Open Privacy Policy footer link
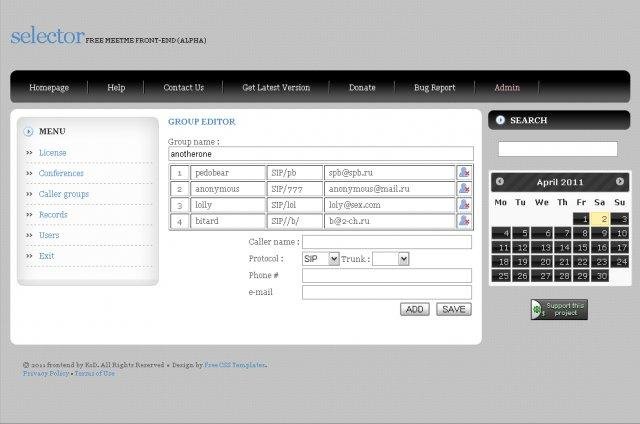The width and height of the screenshot is (640, 424). pyautogui.click(x=46, y=373)
